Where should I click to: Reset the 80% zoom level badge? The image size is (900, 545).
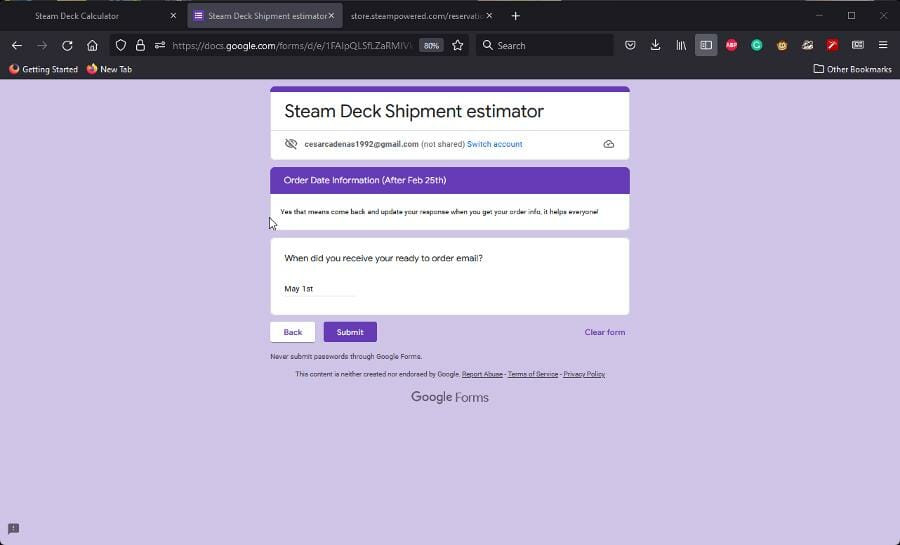pyautogui.click(x=431, y=45)
